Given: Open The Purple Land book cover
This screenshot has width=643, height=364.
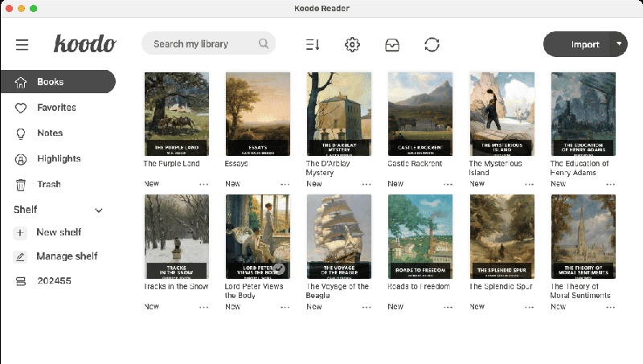Looking at the screenshot, I should [x=177, y=114].
